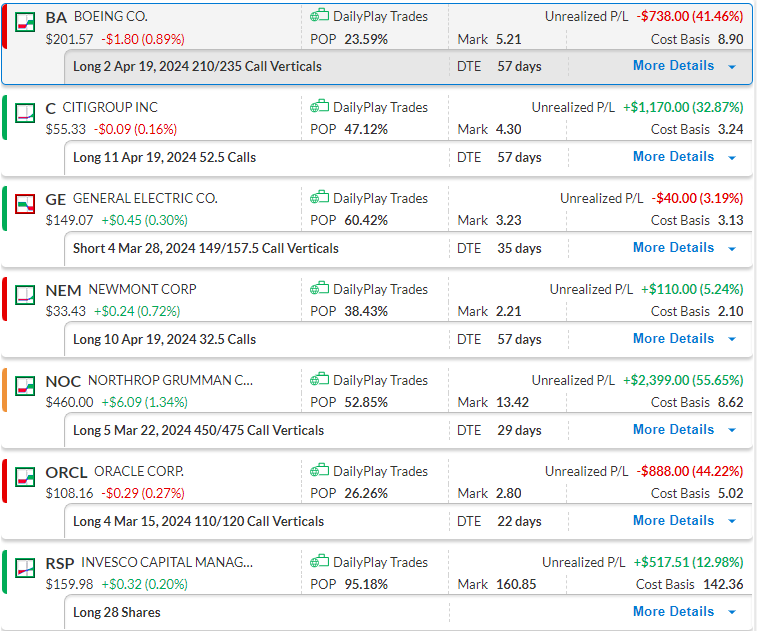Expand details arrow for Newmont position

click(732, 339)
